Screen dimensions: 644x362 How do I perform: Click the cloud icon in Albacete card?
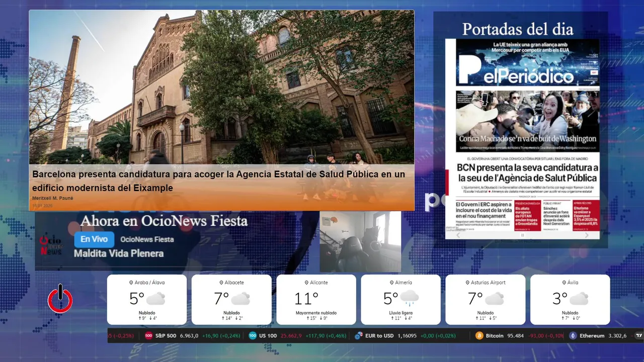point(240,299)
